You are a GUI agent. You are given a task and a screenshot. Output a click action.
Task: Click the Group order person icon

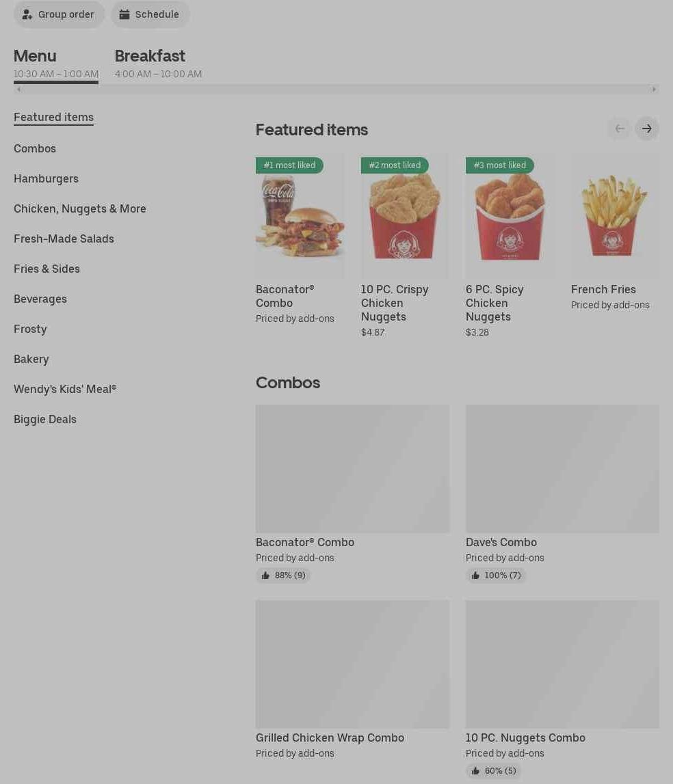(x=27, y=14)
